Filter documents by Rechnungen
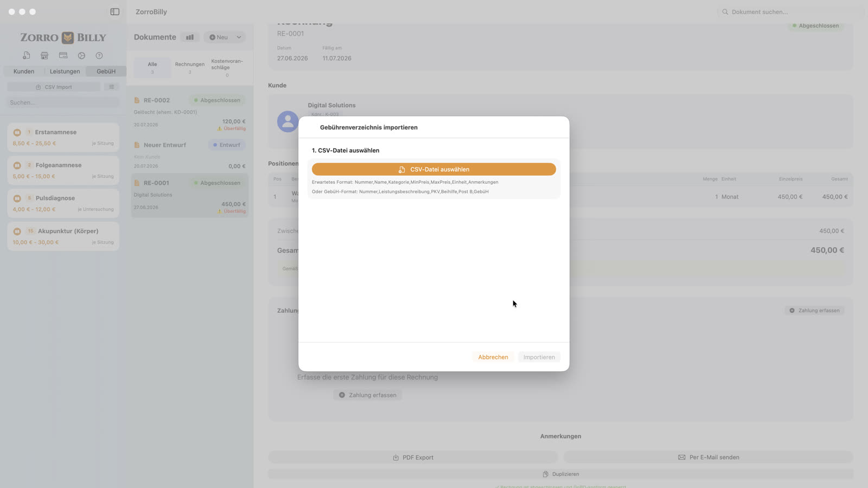 point(190,67)
